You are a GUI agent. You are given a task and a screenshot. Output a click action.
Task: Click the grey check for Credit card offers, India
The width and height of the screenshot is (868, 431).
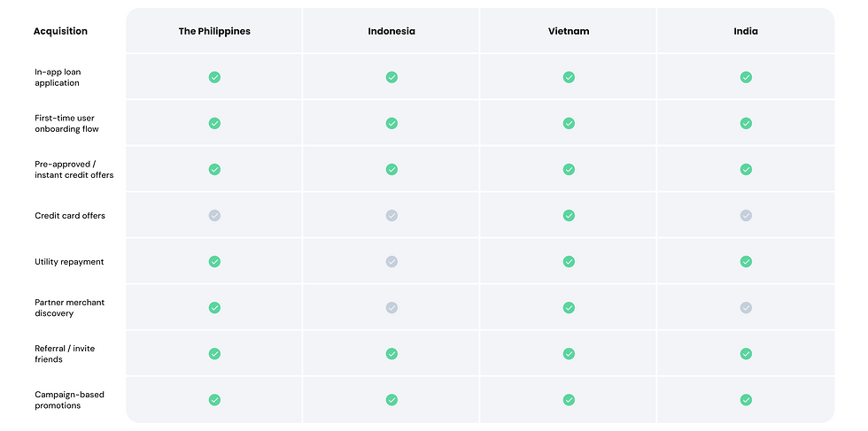point(746,215)
